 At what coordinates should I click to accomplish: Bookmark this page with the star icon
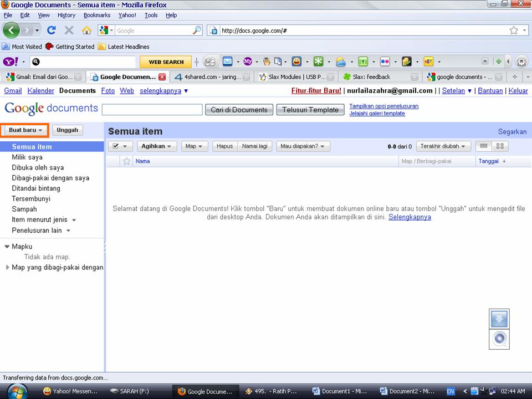click(x=514, y=30)
